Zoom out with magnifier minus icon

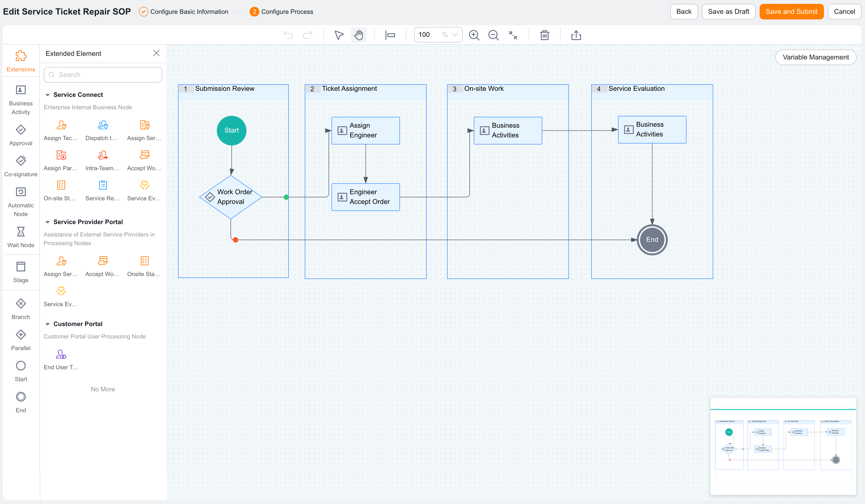(494, 35)
